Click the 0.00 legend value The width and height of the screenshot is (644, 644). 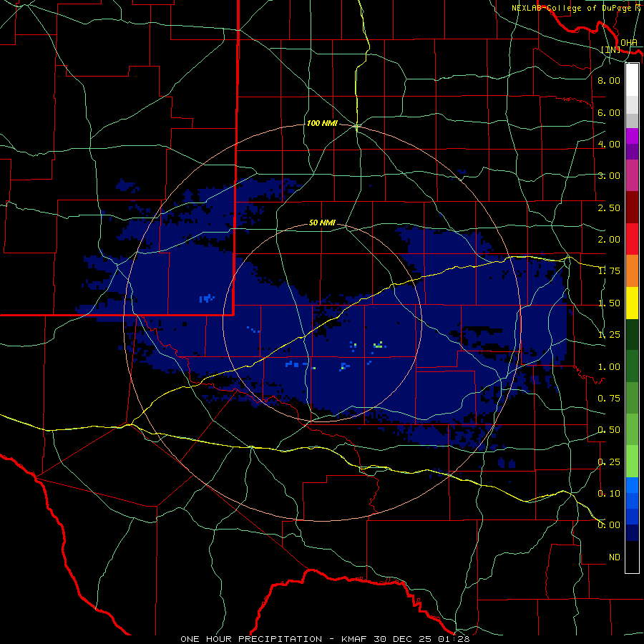pos(609,525)
